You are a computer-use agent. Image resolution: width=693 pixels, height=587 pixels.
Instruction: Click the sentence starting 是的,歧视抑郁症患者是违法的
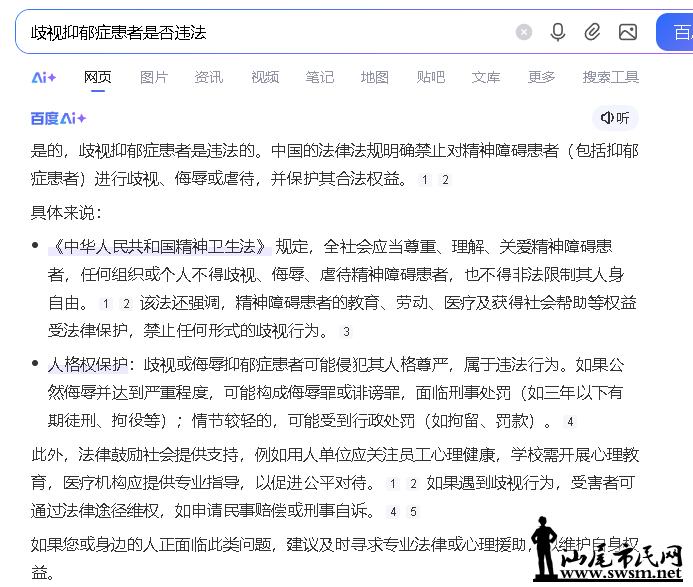(334, 165)
